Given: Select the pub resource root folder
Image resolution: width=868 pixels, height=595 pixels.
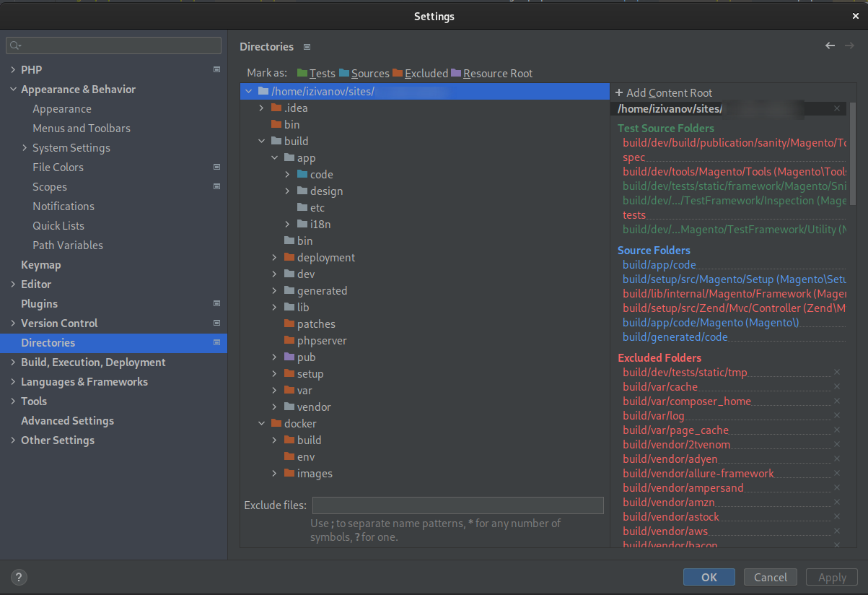Looking at the screenshot, I should [299, 357].
